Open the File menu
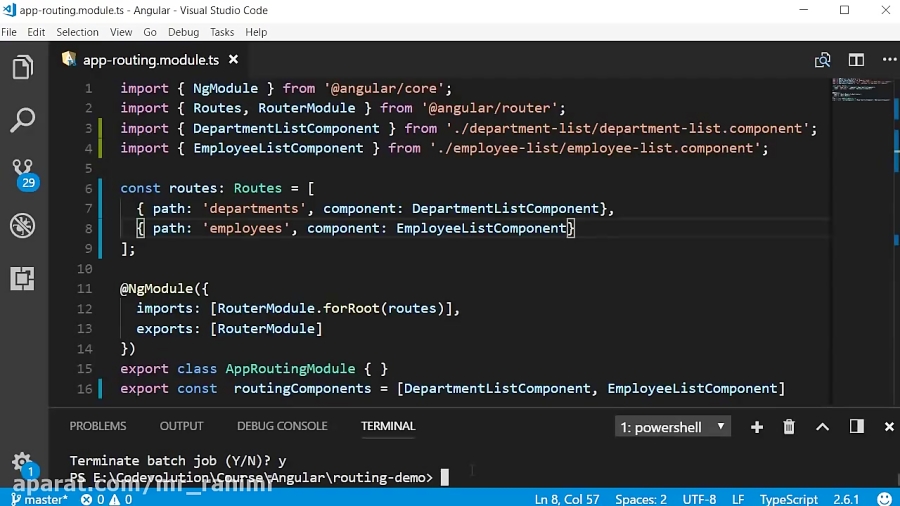900x506 pixels. pos(9,32)
